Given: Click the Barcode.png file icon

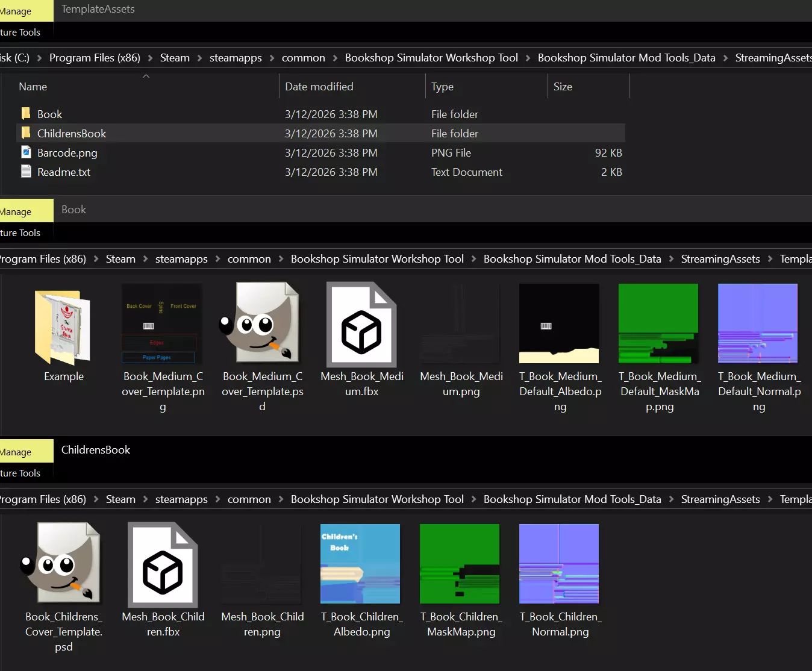Looking at the screenshot, I should pyautogui.click(x=26, y=152).
